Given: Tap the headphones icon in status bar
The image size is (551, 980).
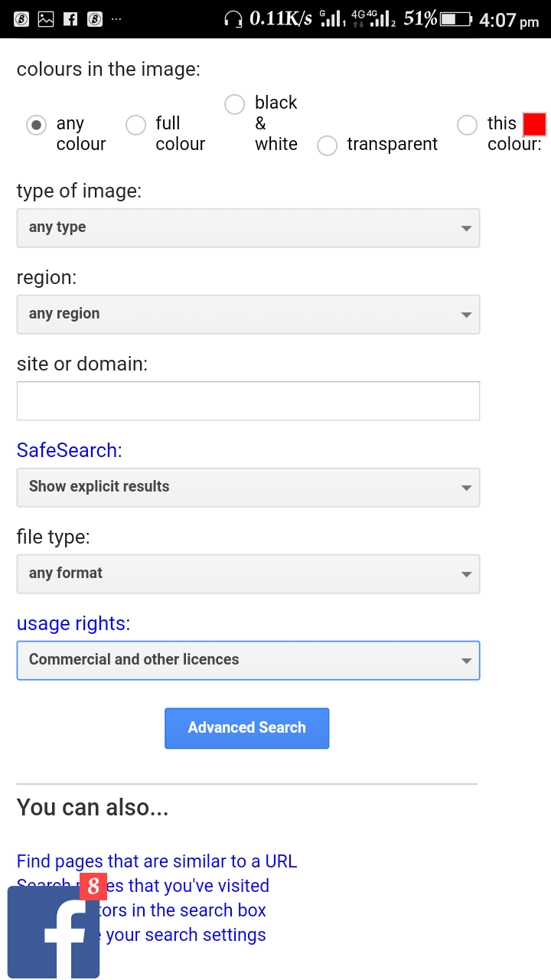Looking at the screenshot, I should pos(233,19).
